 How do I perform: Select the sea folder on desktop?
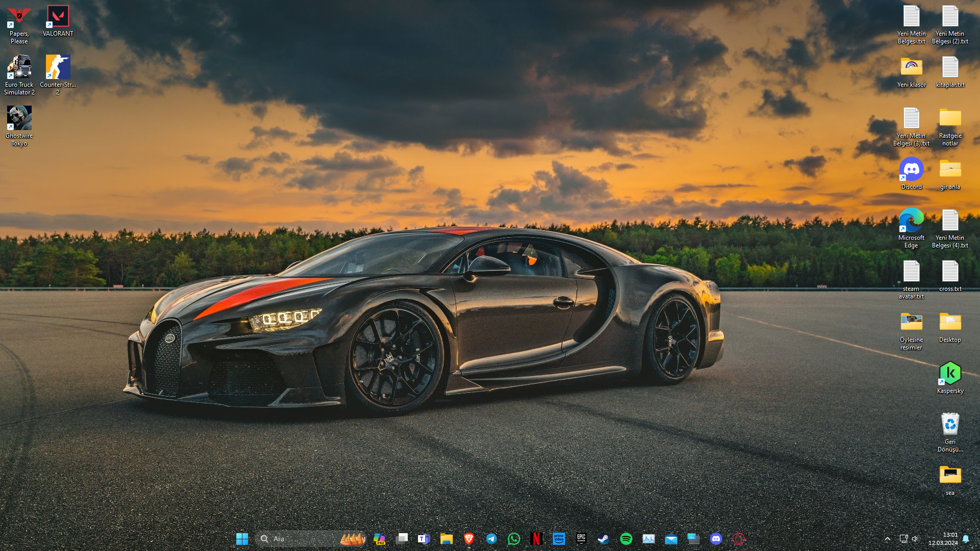click(950, 480)
